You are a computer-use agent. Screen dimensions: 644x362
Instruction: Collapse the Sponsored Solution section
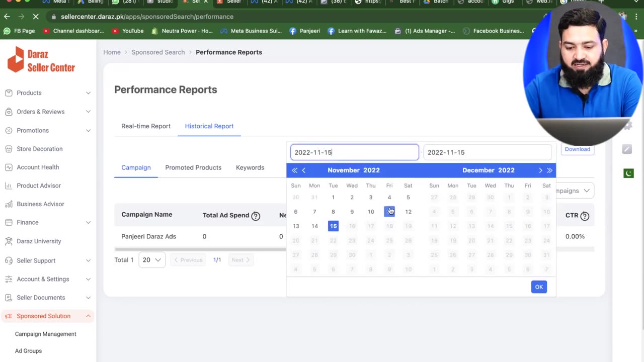coord(88,316)
